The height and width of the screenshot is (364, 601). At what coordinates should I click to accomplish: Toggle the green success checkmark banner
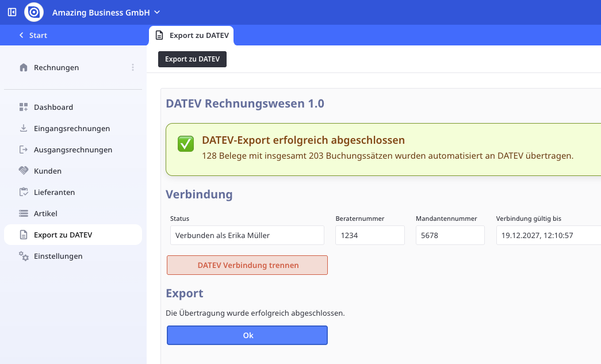(x=185, y=144)
